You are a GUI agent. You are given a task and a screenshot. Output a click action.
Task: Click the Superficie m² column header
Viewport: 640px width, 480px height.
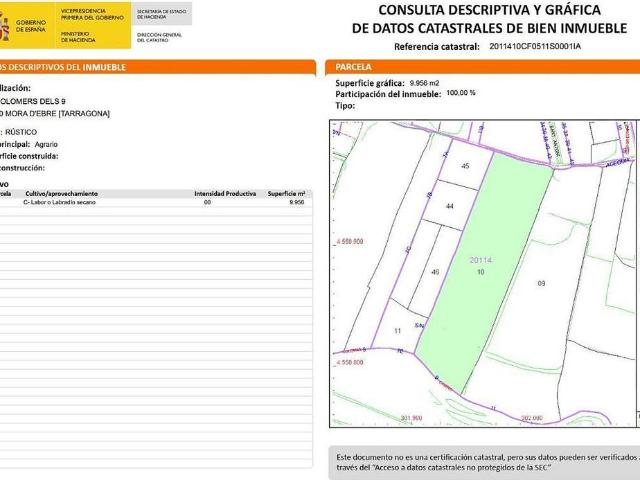pos(287,193)
